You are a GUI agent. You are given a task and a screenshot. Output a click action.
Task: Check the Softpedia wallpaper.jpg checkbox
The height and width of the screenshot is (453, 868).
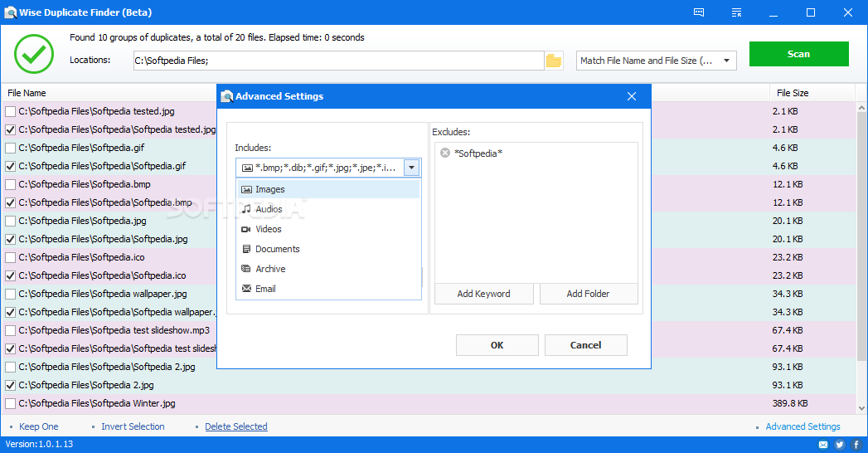10,294
